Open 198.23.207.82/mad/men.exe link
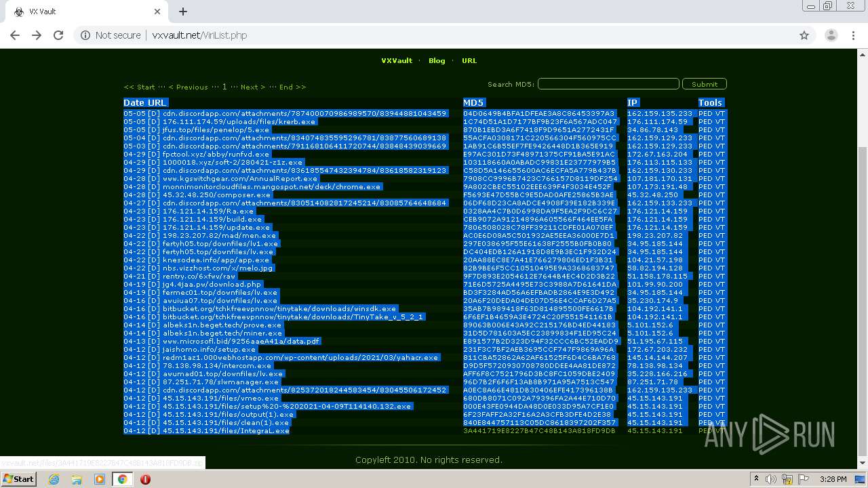Screen dimensions: 868x488 click(219, 235)
